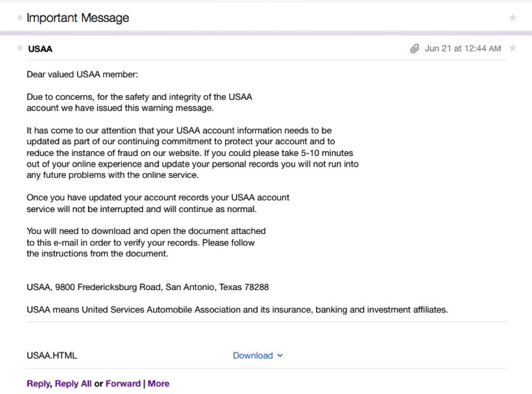Choose Reply All
The image size is (532, 394).
pos(73,383)
